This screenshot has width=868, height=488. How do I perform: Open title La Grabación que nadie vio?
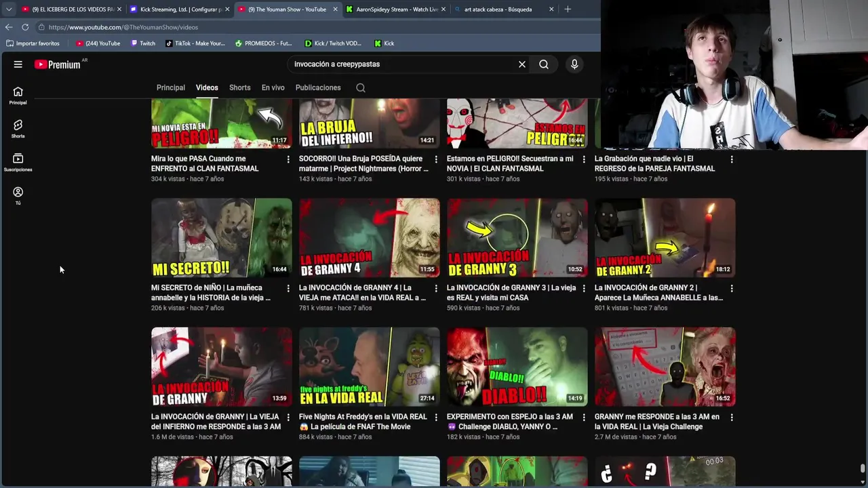pos(654,163)
